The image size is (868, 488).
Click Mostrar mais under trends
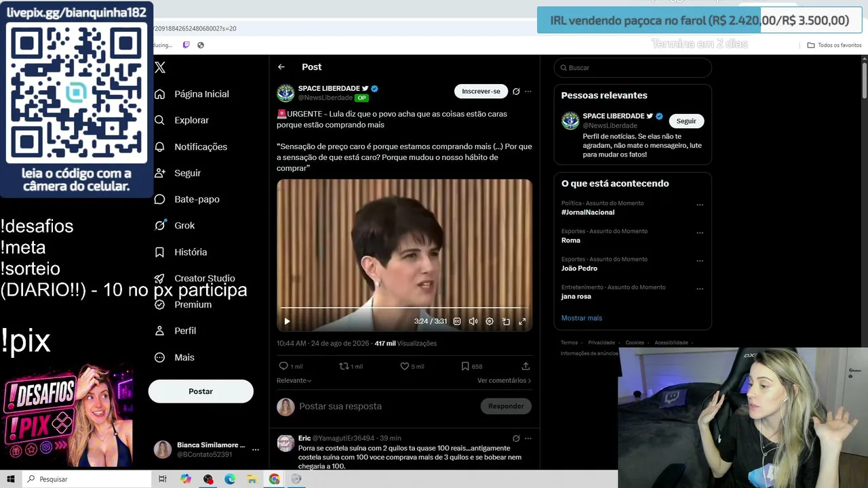pyautogui.click(x=582, y=318)
